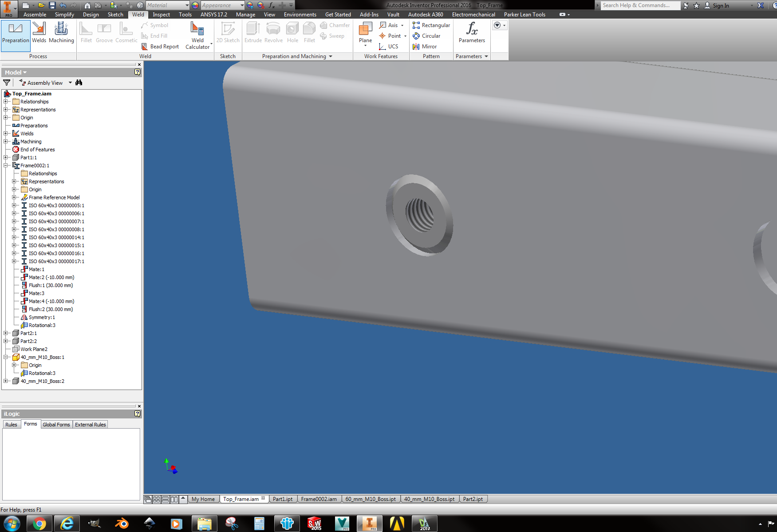Click the Sign In button
This screenshot has width=777, height=532.
point(721,5)
